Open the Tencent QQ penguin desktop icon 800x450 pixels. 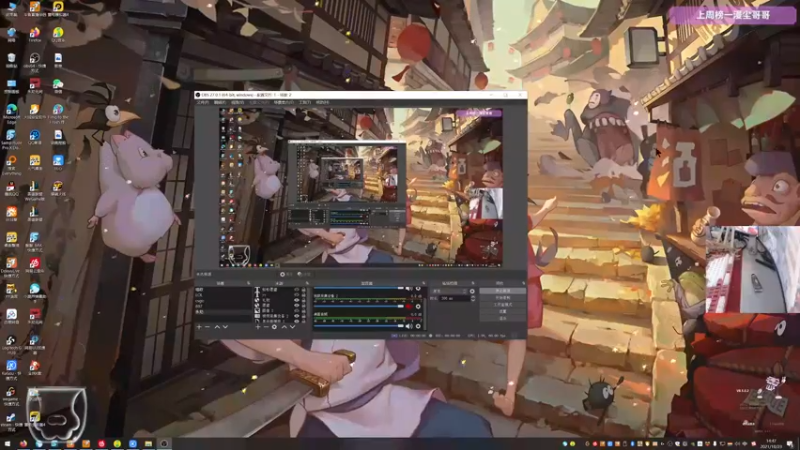11,189
